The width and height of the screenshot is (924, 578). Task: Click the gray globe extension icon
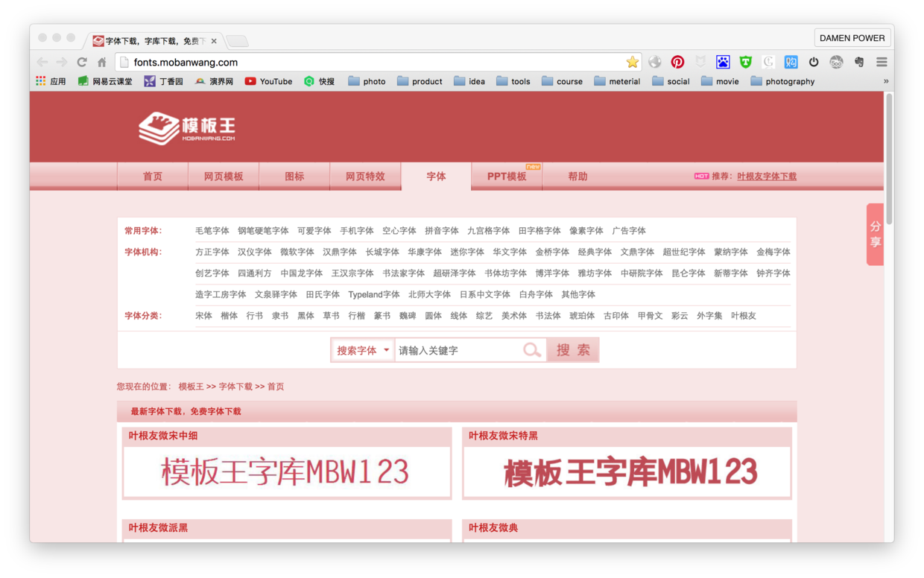tap(655, 62)
